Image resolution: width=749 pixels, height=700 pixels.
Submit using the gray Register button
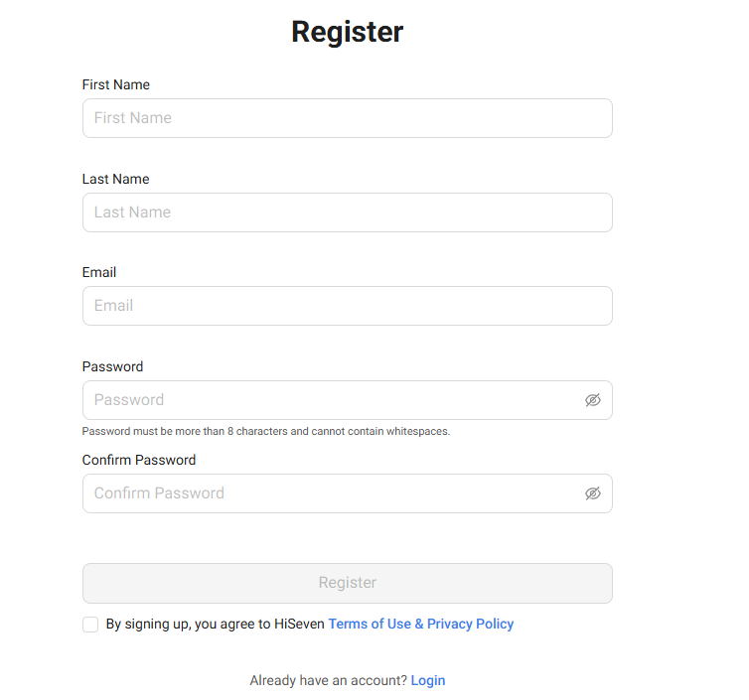pyautogui.click(x=348, y=583)
